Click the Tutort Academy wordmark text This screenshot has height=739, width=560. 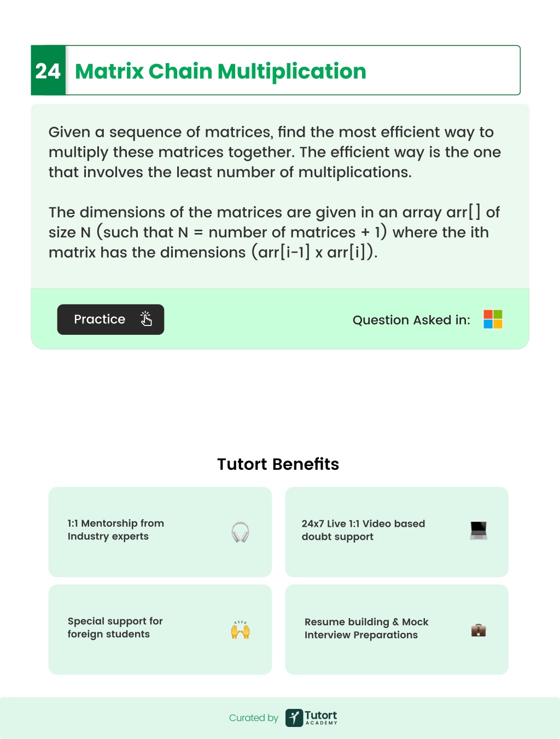pos(321,718)
